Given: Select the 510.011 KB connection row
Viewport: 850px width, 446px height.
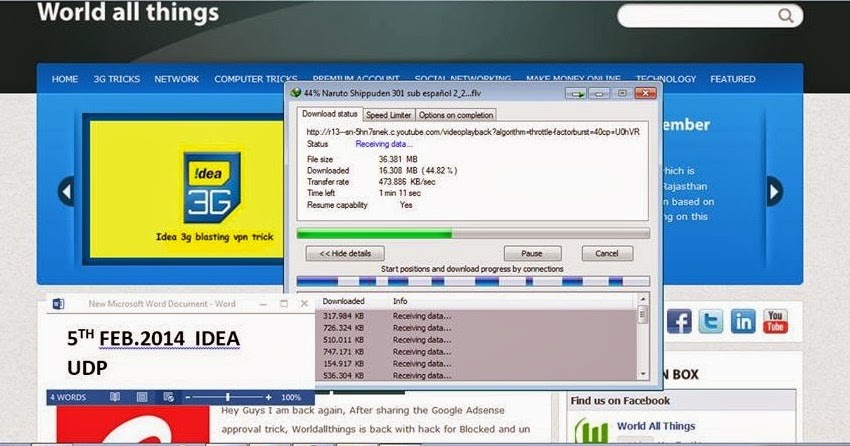Looking at the screenshot, I should point(476,340).
